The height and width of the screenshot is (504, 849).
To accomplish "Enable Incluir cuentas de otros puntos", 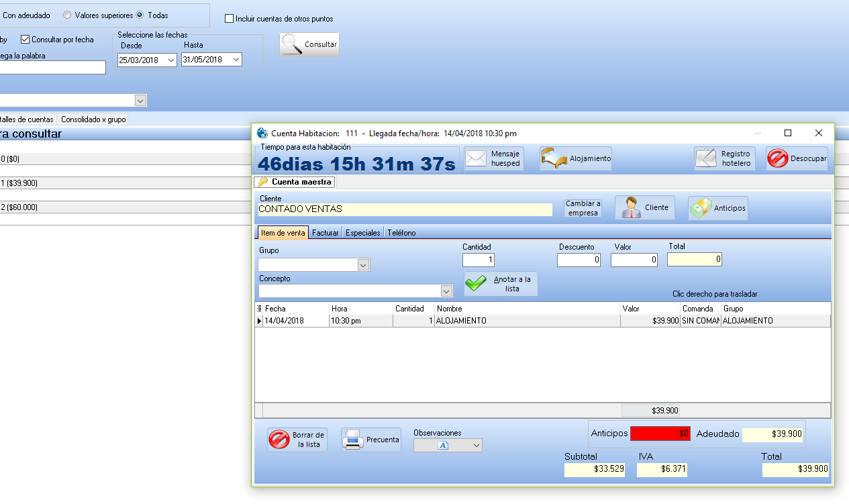I will (230, 19).
